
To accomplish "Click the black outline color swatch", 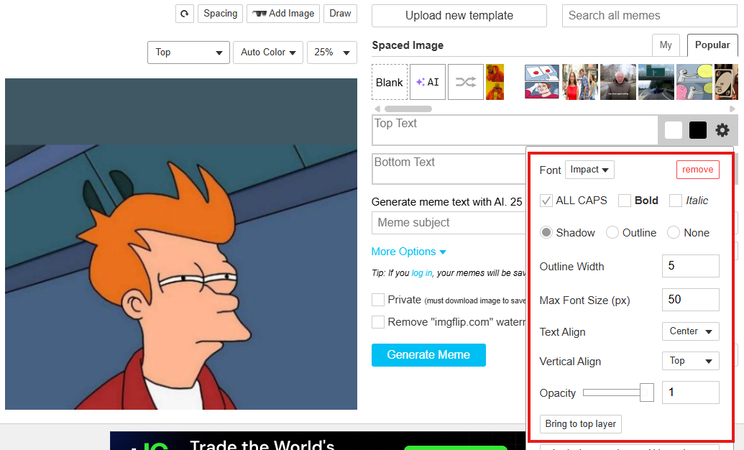I will click(x=698, y=130).
